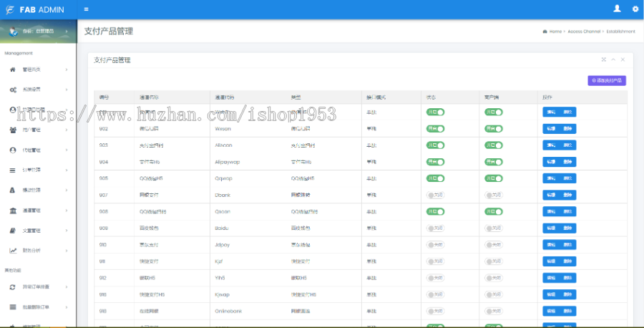Expand the 代理管理 sidebar menu chevron
644x328 pixels.
[x=67, y=150]
